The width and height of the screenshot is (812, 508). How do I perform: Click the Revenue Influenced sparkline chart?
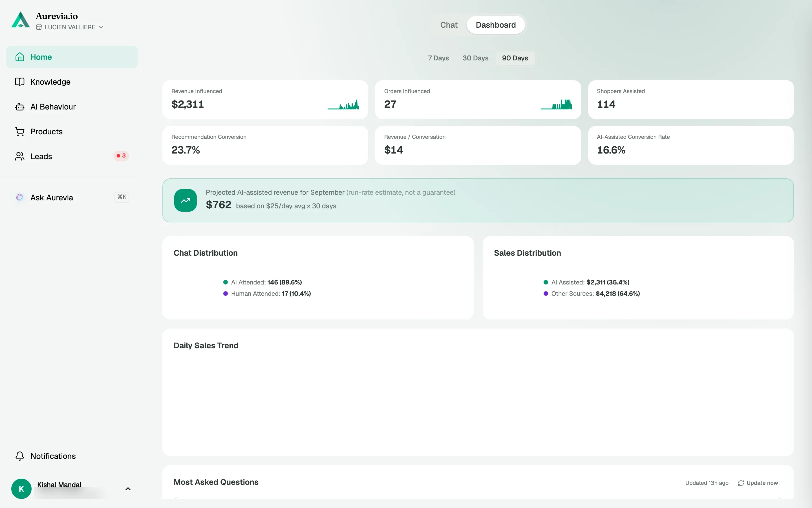(343, 104)
